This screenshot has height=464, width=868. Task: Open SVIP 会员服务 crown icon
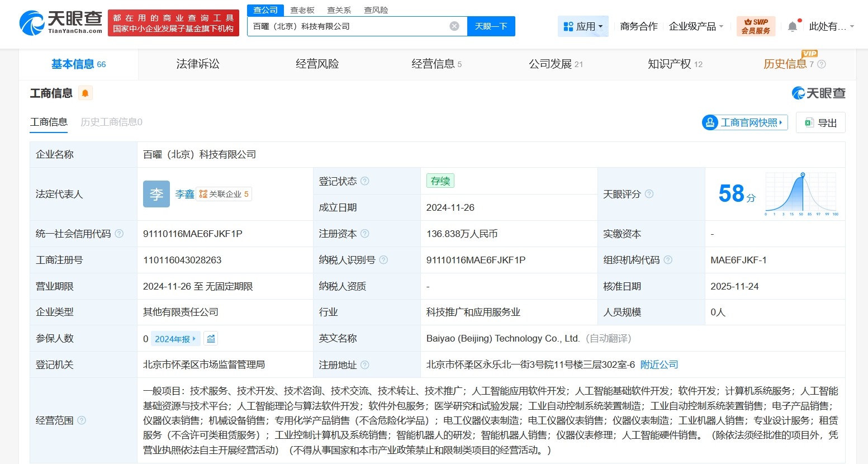click(x=756, y=25)
